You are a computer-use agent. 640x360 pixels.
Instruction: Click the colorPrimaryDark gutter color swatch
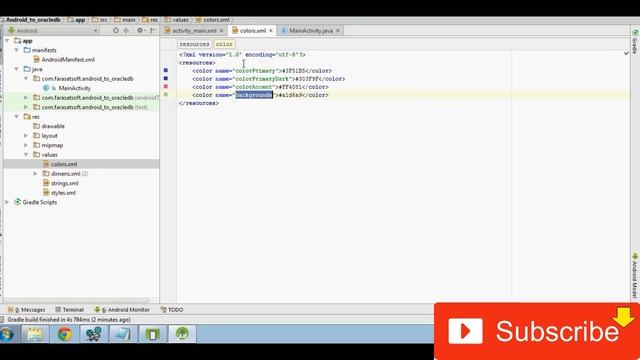point(166,78)
